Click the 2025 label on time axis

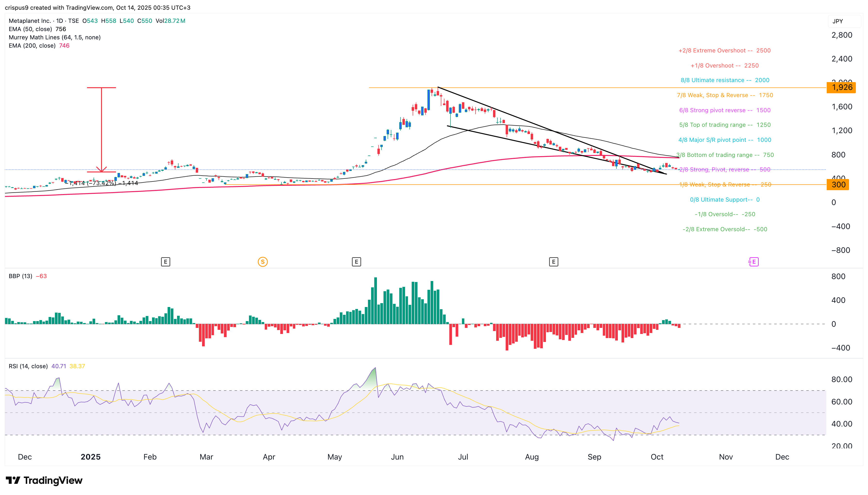(x=90, y=457)
